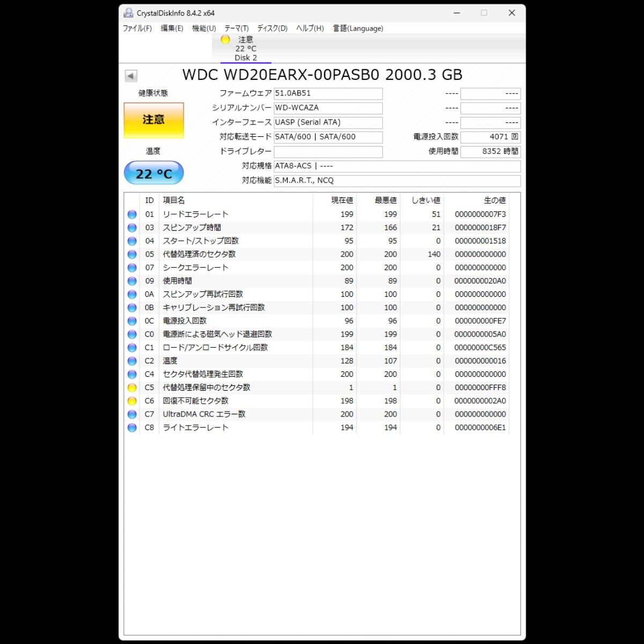Click the yellow caution status dot for Disk 2
The image size is (644, 644).
(x=225, y=39)
